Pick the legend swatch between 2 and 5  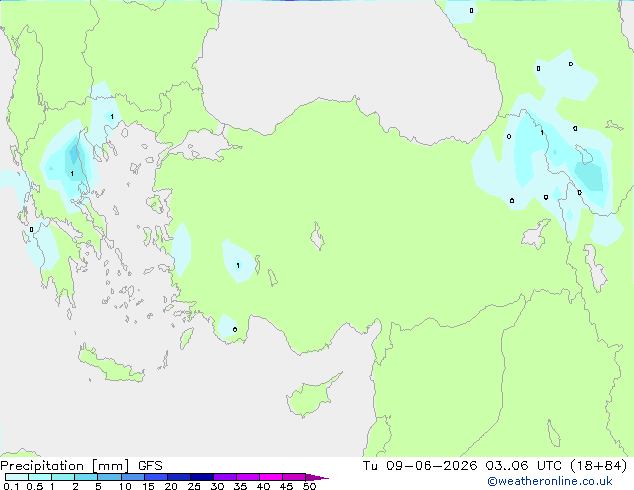click(x=86, y=477)
